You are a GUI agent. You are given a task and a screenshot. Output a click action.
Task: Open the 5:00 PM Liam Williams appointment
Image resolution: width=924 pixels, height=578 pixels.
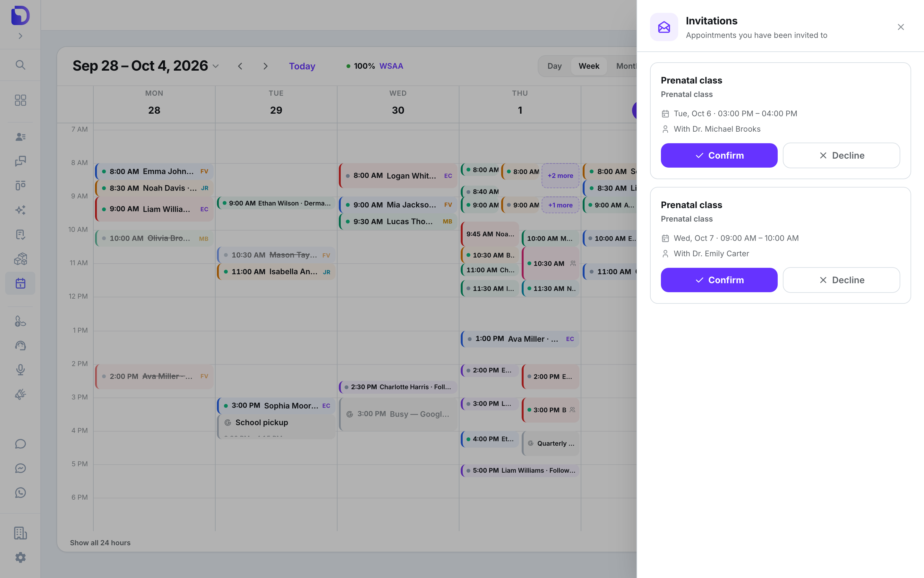520,470
